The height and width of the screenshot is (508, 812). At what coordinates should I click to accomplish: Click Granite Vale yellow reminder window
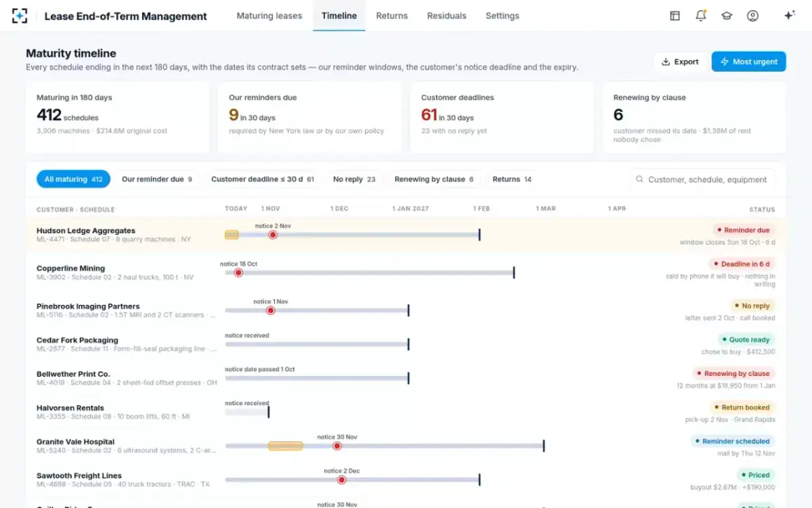coord(286,446)
